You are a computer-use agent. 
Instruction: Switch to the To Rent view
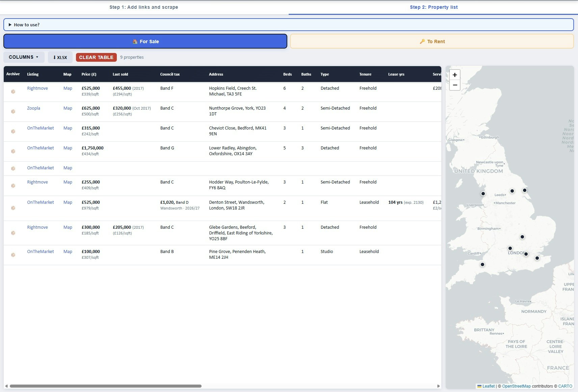click(432, 41)
